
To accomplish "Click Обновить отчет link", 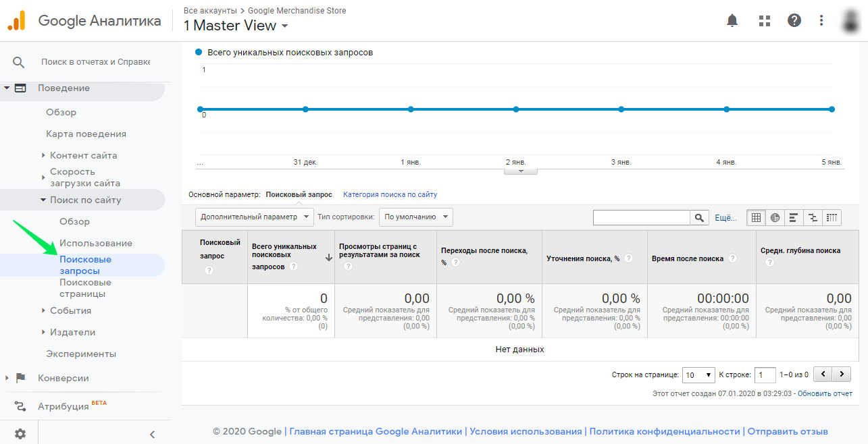I will pos(825,393).
